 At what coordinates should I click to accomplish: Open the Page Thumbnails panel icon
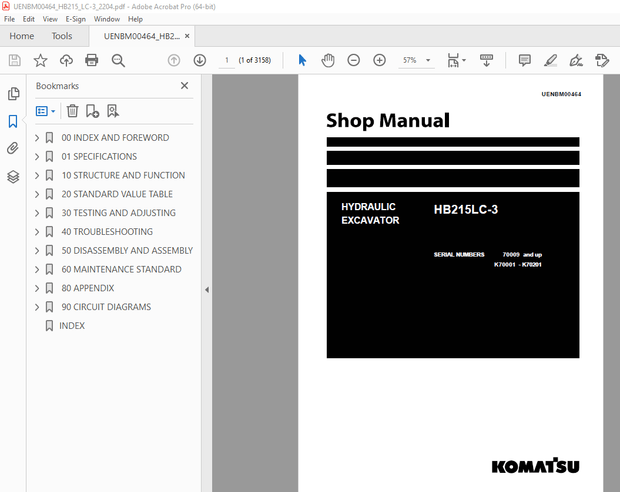[x=13, y=94]
